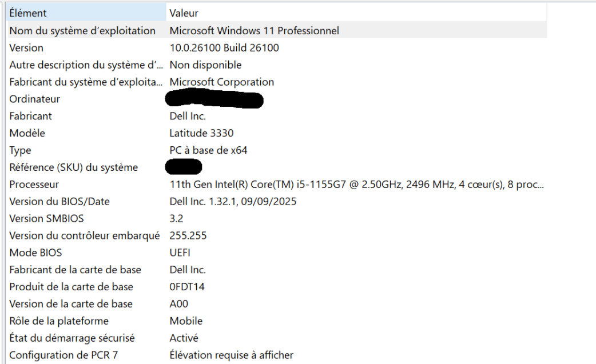The width and height of the screenshot is (596, 364).
Task: Click the value '255.255'
Action: (x=188, y=235)
